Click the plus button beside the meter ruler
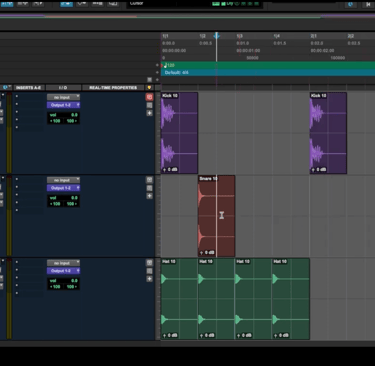Screen dimensions: 375x366 157,72
